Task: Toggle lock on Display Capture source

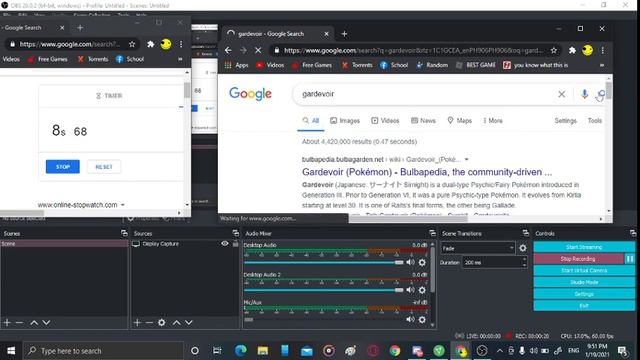Action: 236,244
